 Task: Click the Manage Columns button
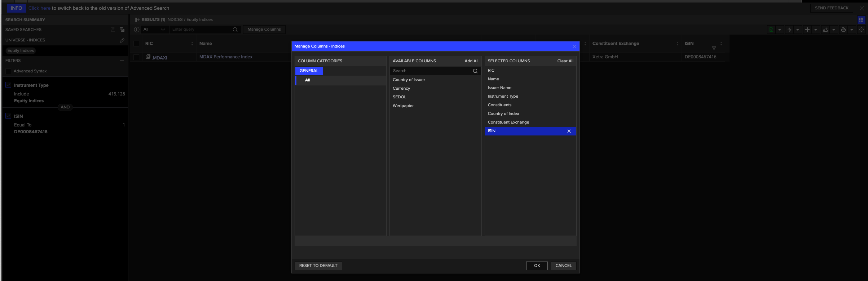pyautogui.click(x=264, y=30)
